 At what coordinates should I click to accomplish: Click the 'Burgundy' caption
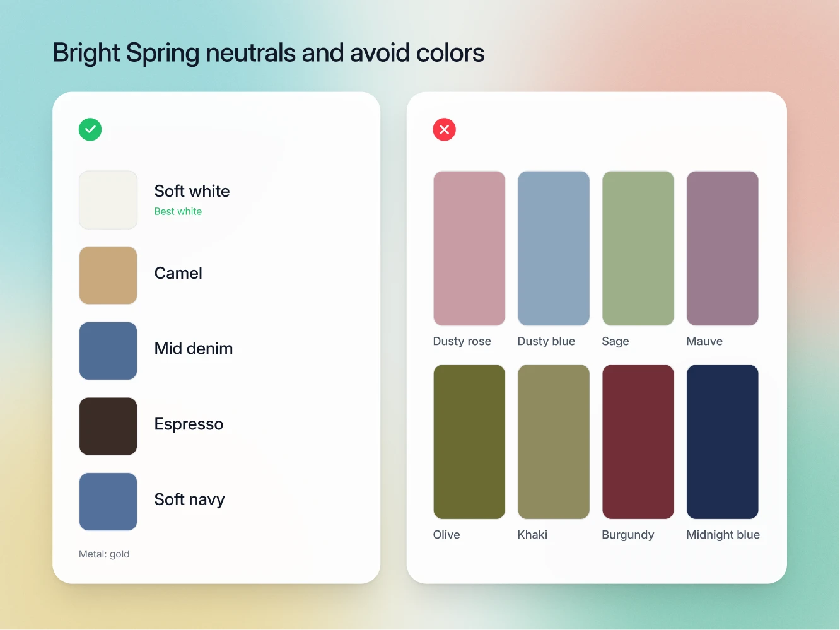[628, 535]
